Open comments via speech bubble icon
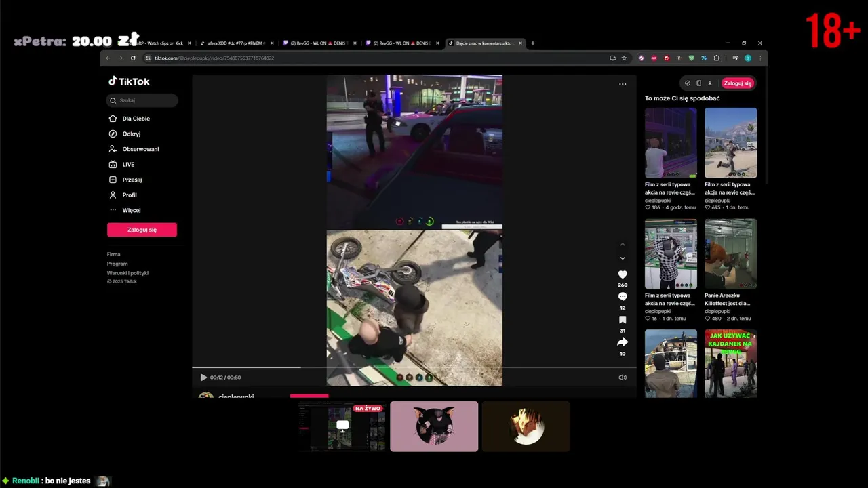This screenshot has height=488, width=868. 623,297
